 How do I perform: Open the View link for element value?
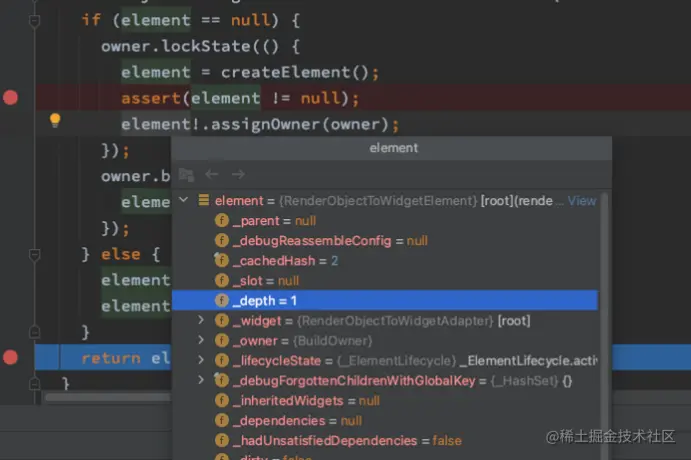(x=582, y=201)
